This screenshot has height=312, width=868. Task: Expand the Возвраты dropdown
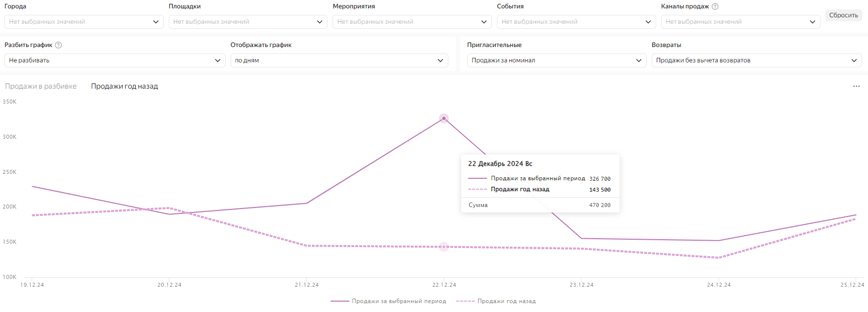coord(756,60)
